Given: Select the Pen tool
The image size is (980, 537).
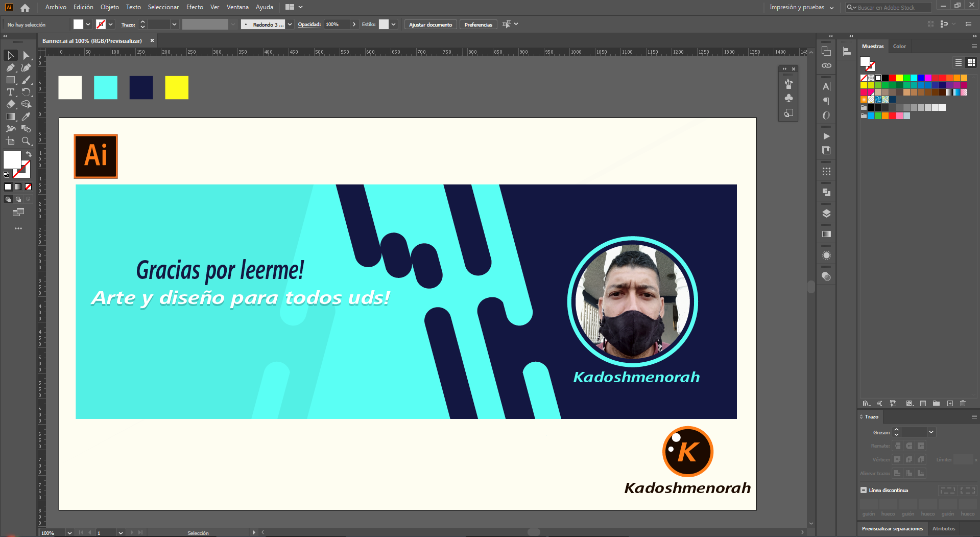Looking at the screenshot, I should point(11,67).
